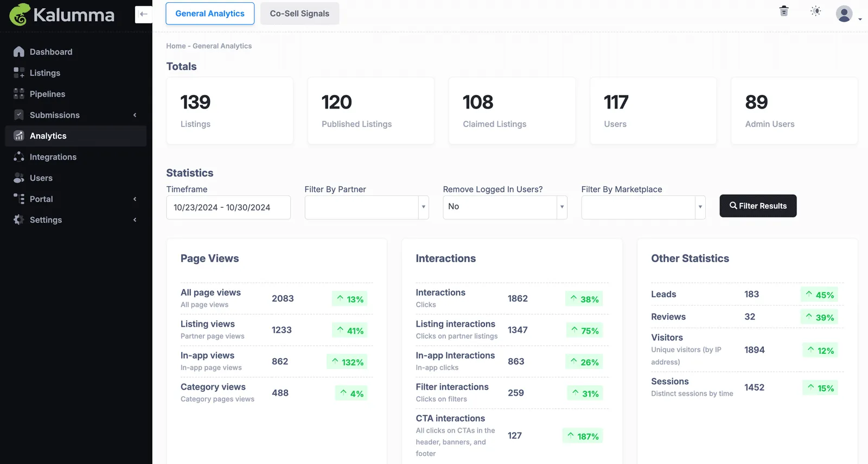
Task: Toggle light/dark theme sun icon
Action: tap(815, 11)
